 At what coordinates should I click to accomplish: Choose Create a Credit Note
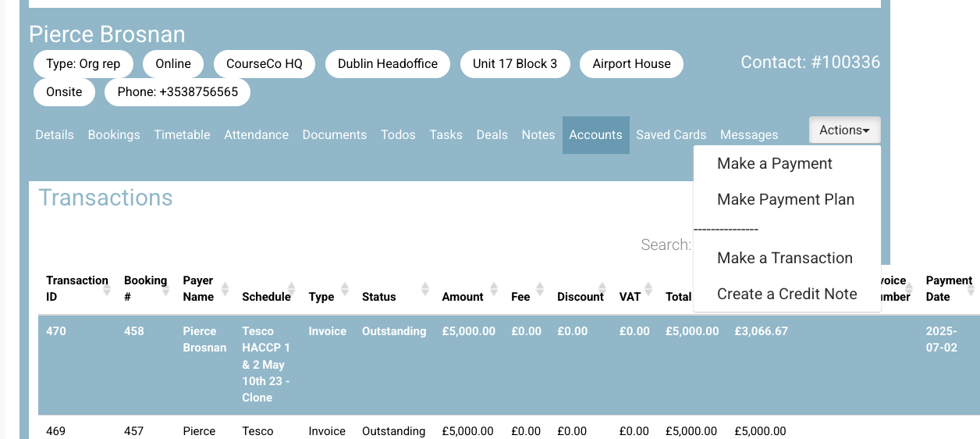786,294
